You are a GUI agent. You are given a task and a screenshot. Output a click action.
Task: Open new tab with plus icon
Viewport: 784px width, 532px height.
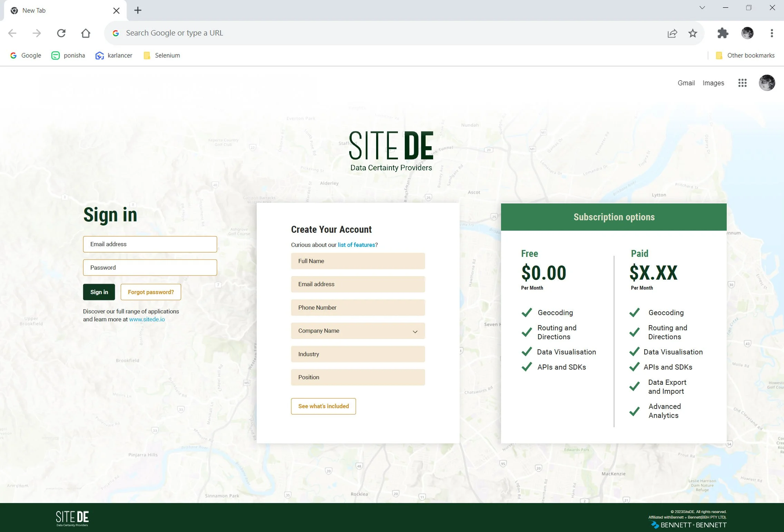pos(138,10)
